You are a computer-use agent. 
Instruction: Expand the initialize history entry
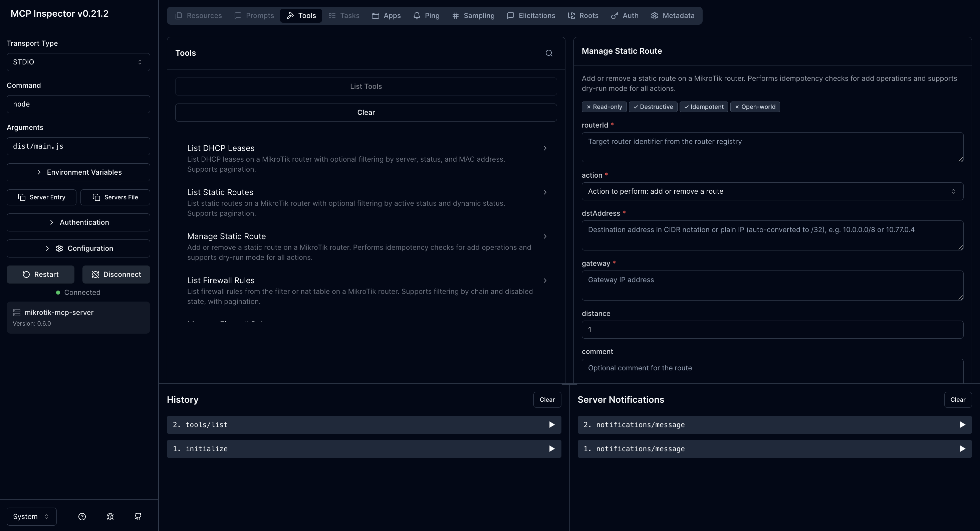click(x=364, y=449)
